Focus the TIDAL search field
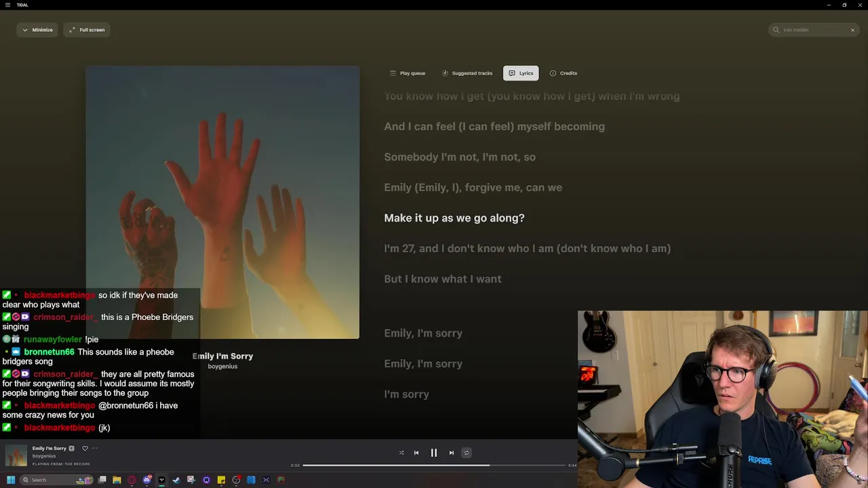This screenshot has height=488, width=868. [x=814, y=30]
